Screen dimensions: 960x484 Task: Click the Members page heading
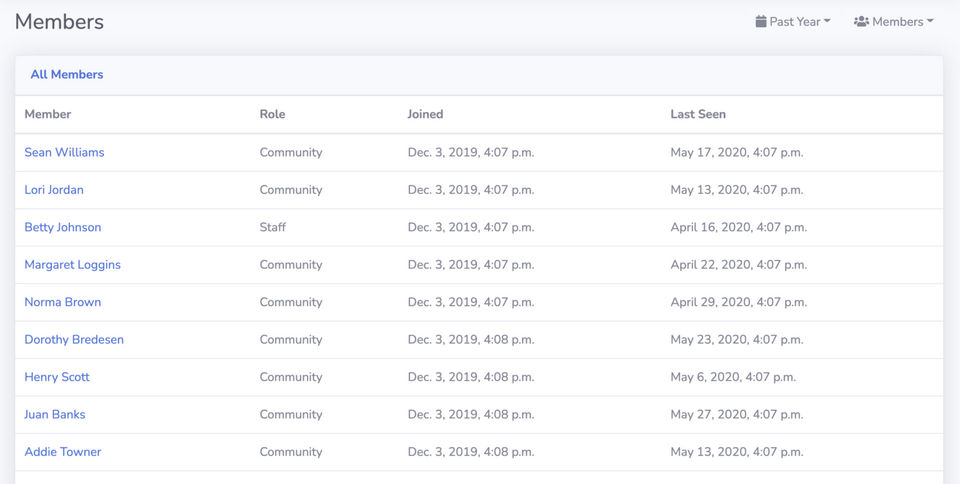pos(59,21)
